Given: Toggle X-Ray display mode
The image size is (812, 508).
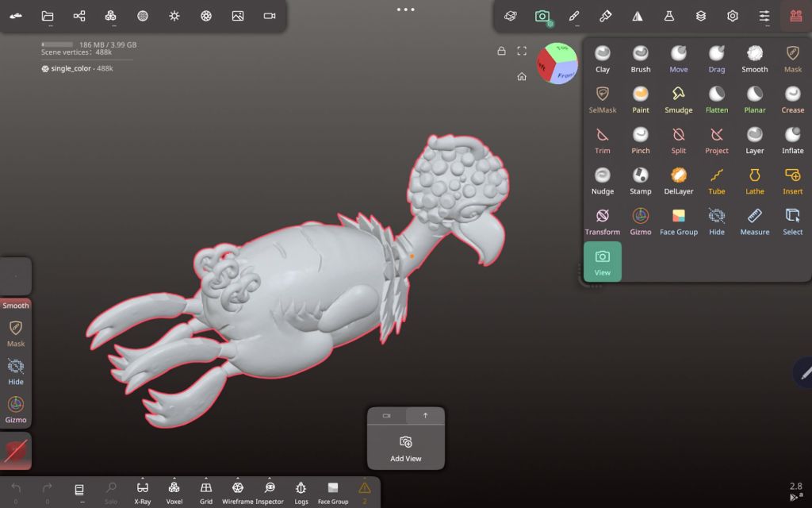Looking at the screenshot, I should click(143, 491).
